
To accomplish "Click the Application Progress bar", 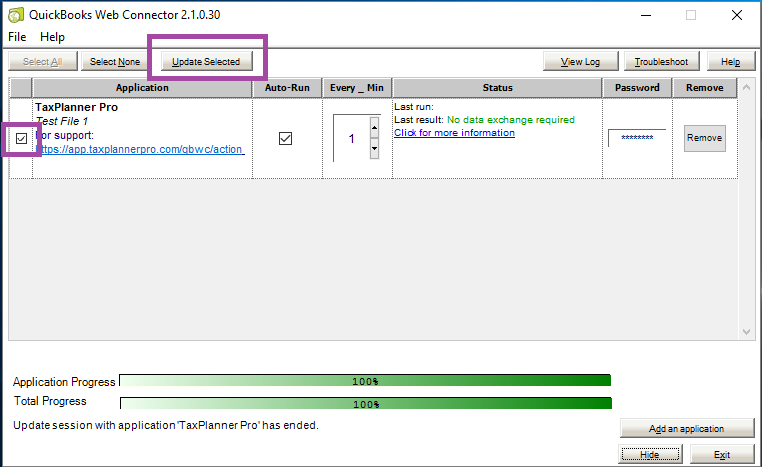I will click(365, 381).
